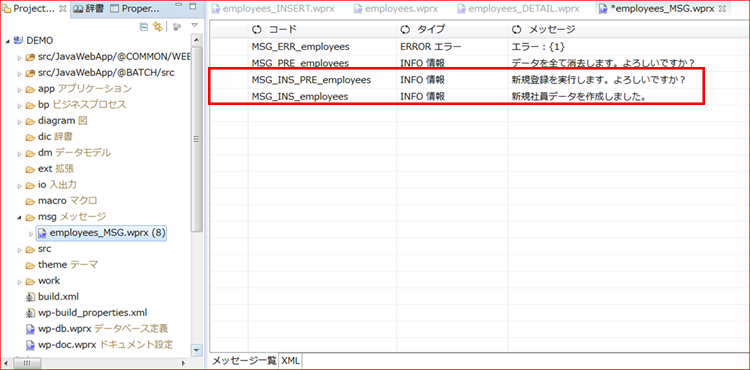Screen dimensions: 750x370
Task: Open the Project Explorer view menu triangle
Action: (x=194, y=25)
